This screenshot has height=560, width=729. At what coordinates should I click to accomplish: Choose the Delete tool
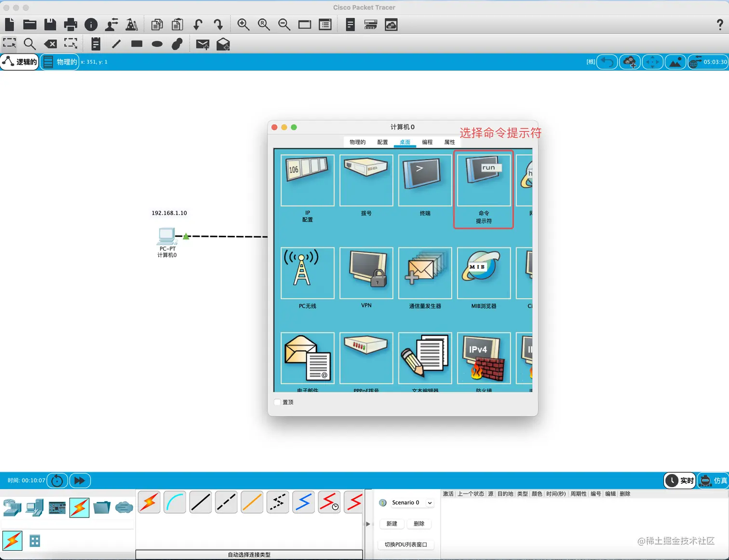point(50,44)
